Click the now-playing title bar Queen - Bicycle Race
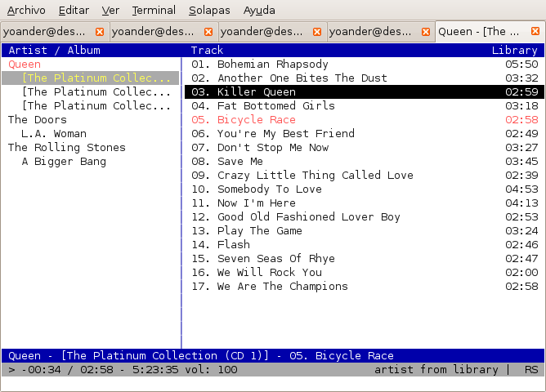This screenshot has height=392, width=546. click(273, 356)
